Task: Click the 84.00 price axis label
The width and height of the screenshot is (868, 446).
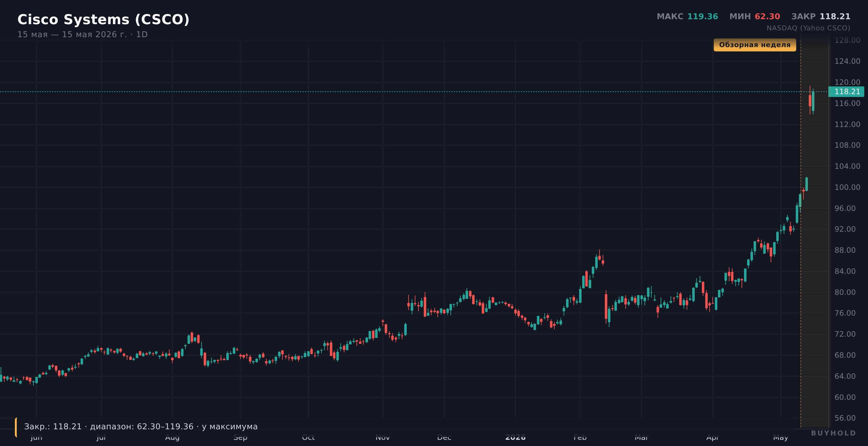Action: click(845, 271)
